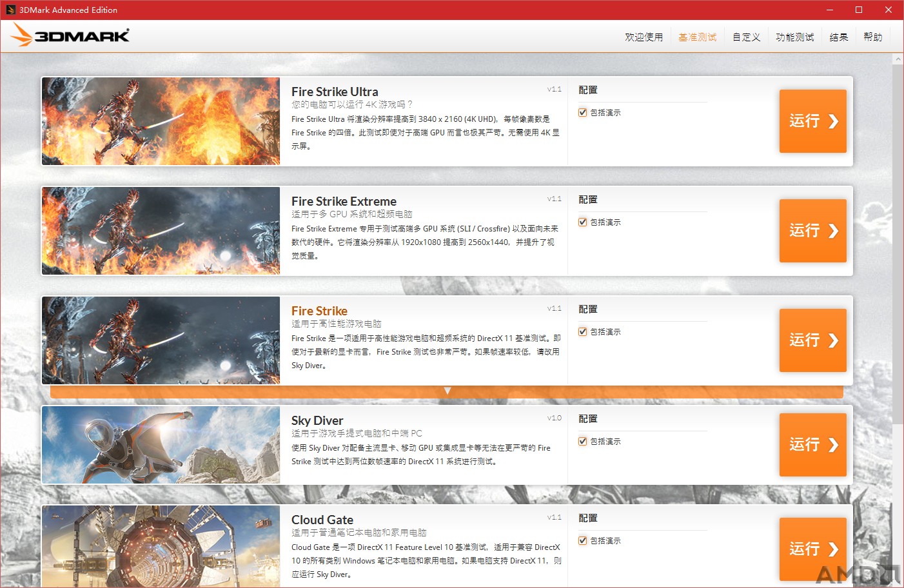The image size is (904, 588).
Task: Click subtitle 适用于多 GPU 系统和超频电脑
Action: (x=351, y=214)
